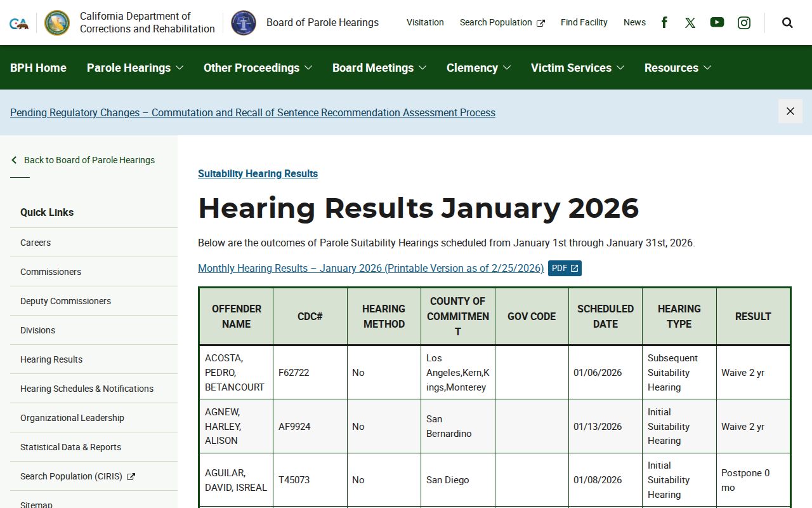Click the Quick Links sidebar heading

[x=47, y=212]
